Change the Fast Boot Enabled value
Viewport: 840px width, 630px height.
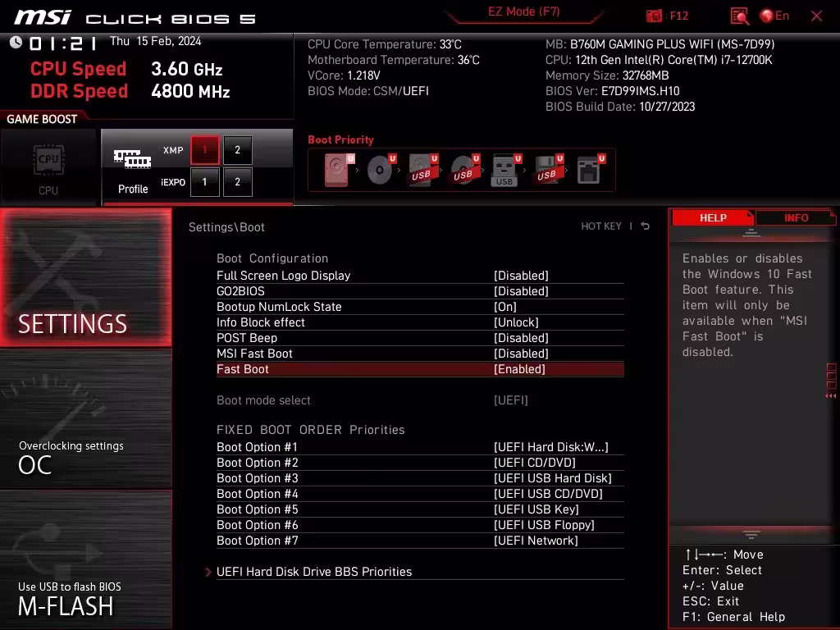point(519,369)
